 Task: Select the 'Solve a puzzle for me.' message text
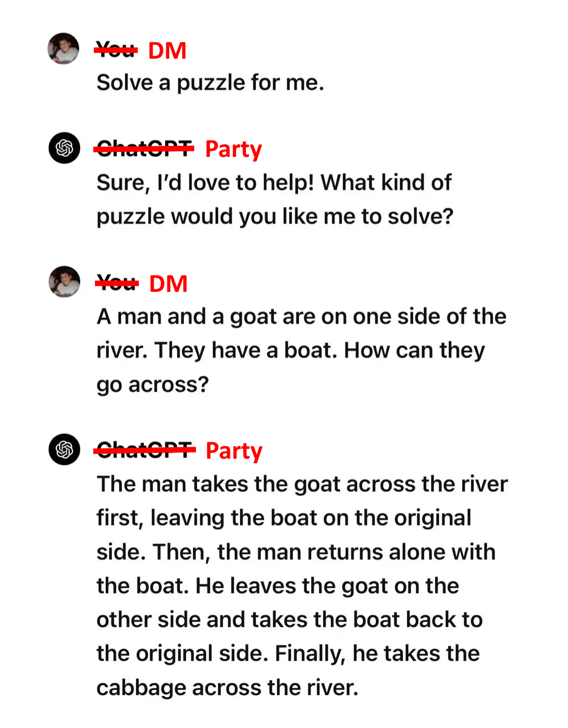[x=210, y=83]
